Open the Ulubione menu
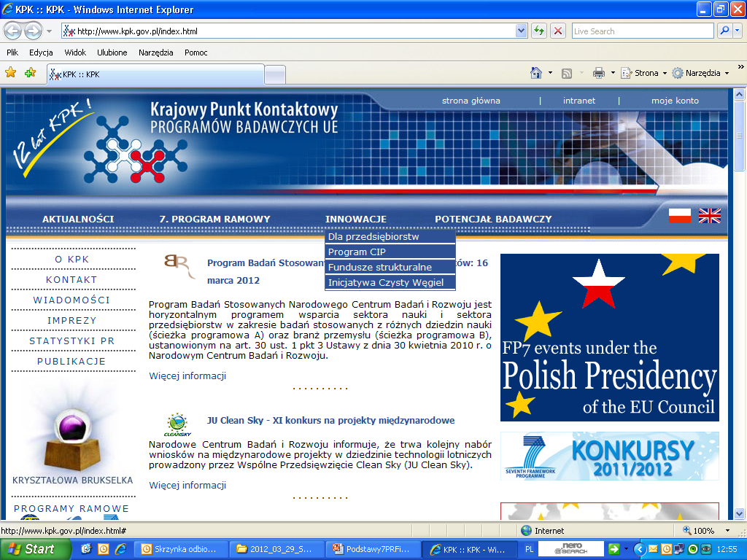This screenshot has height=560, width=747. tap(112, 52)
